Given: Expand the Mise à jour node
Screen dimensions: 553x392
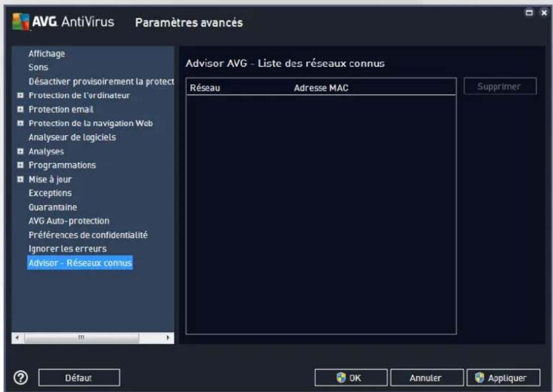Looking at the screenshot, I should (x=20, y=179).
